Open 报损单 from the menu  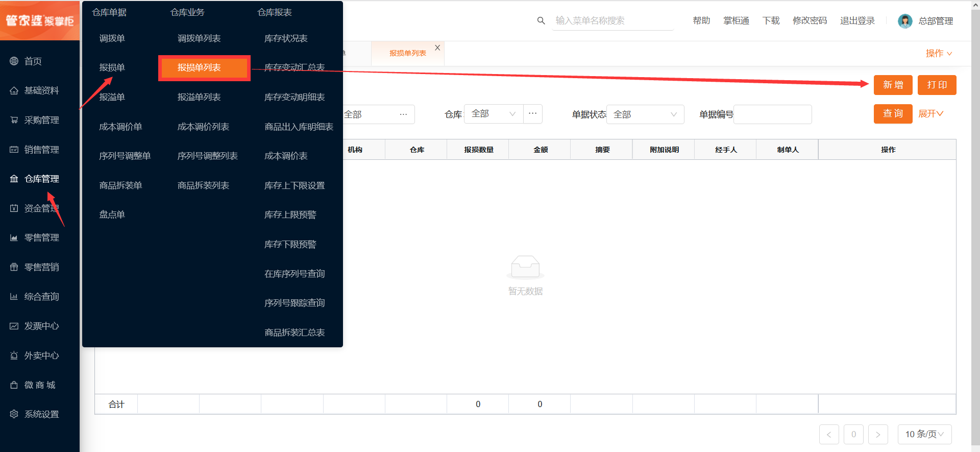[112, 67]
